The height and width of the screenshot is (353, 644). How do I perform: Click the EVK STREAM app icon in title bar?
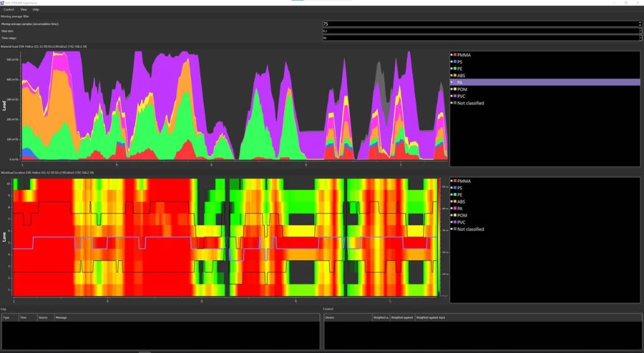pos(3,3)
